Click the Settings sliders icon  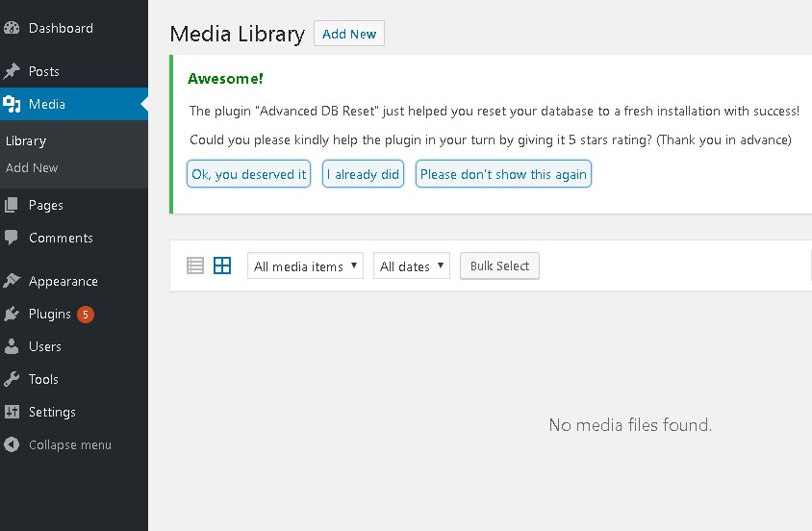(x=12, y=412)
